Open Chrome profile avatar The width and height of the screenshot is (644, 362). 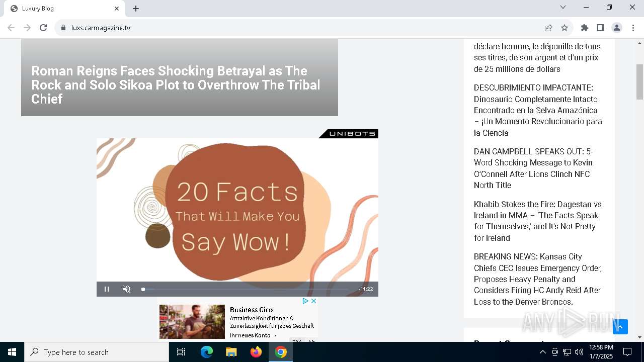tap(617, 28)
